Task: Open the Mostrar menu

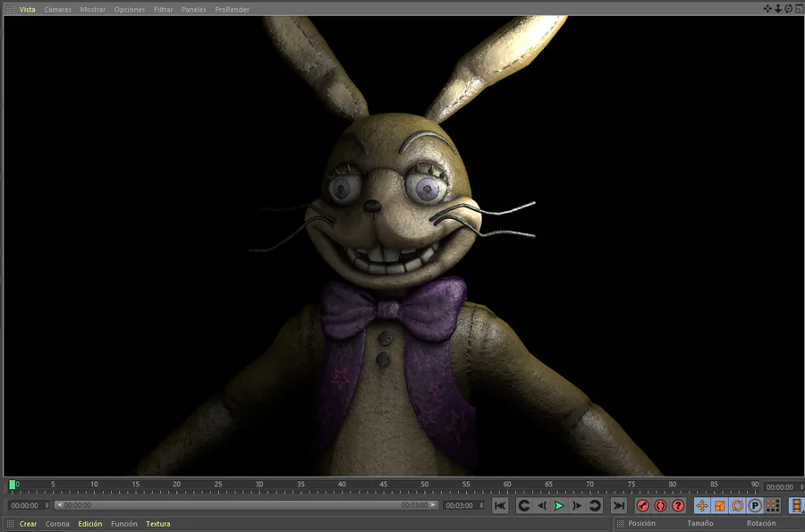Action: [x=92, y=9]
